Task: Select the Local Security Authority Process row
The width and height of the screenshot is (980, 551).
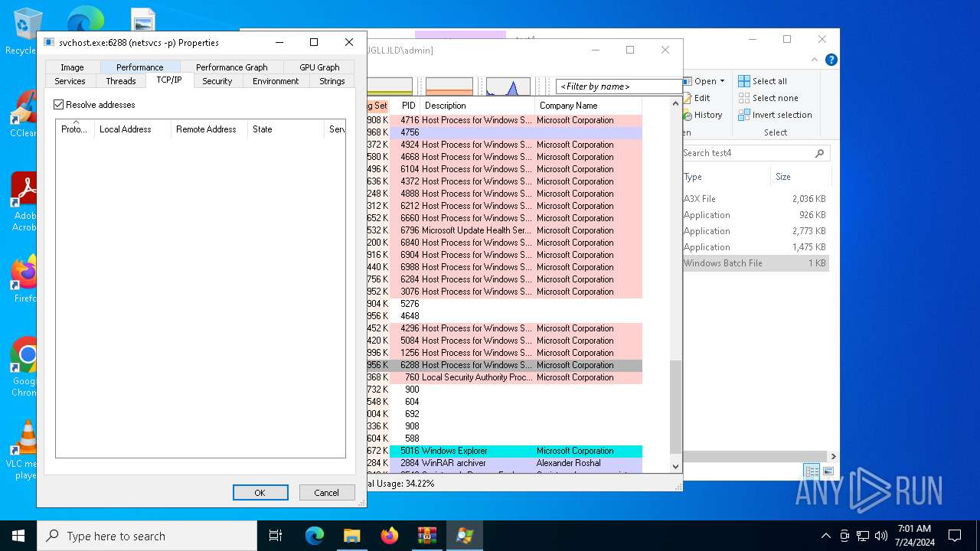Action: (504, 377)
